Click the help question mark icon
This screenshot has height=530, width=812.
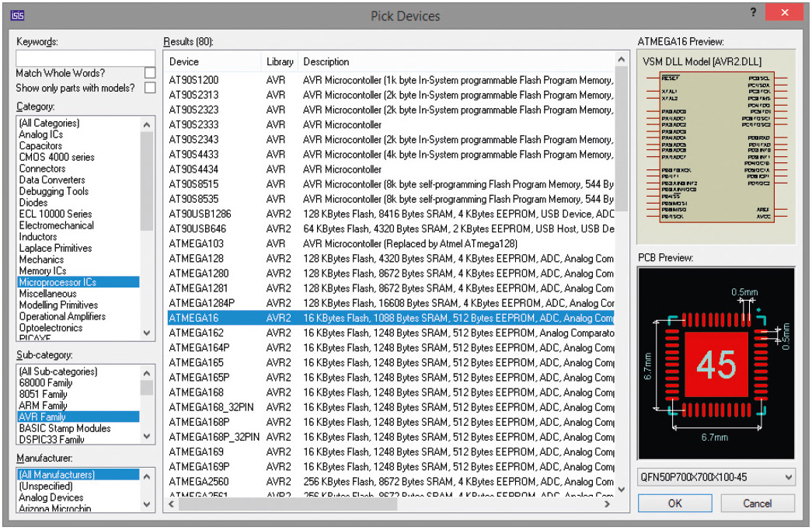click(x=753, y=13)
